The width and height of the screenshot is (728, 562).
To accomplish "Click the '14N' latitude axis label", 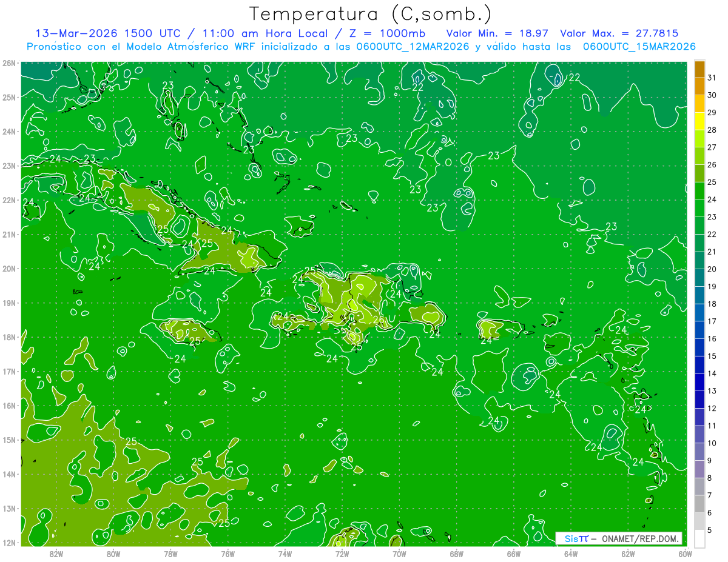I will tap(8, 474).
